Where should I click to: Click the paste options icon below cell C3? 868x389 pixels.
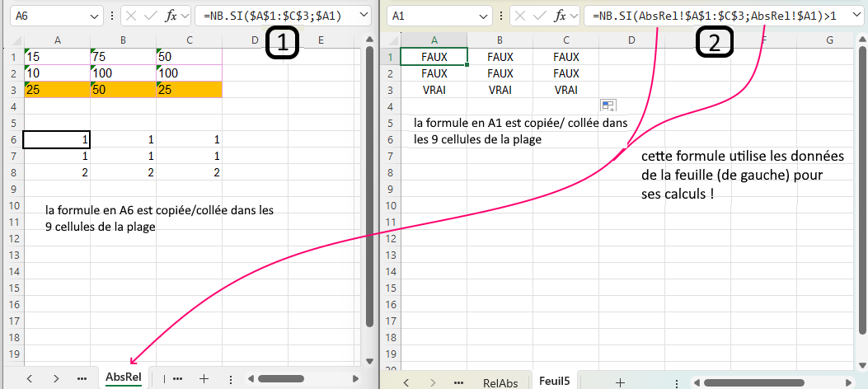608,105
